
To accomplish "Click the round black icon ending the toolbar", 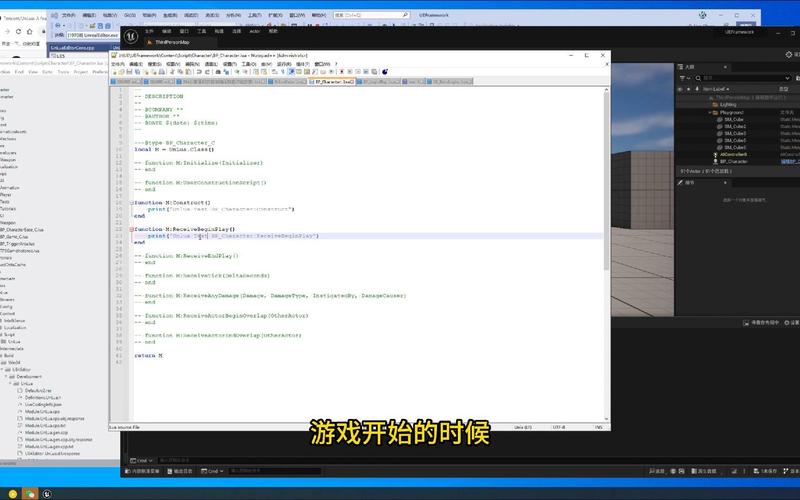I will [385, 72].
